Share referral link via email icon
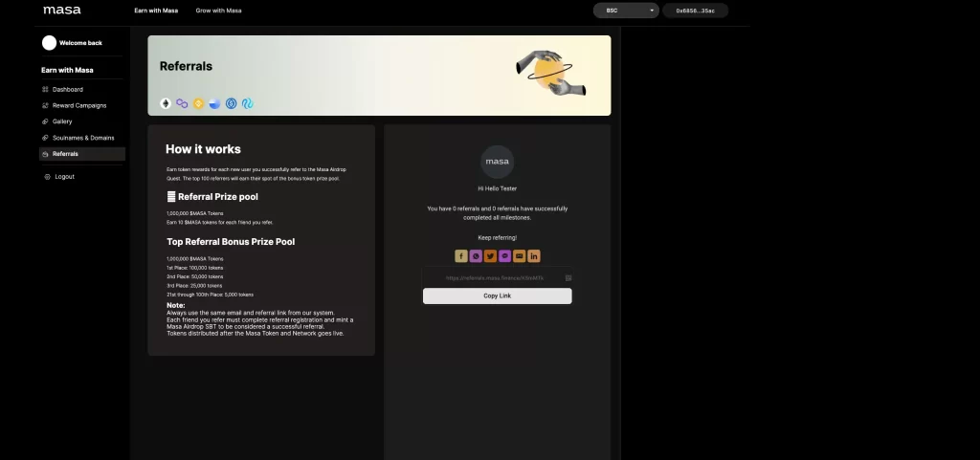Screen dimensions: 980x460 click(520, 256)
